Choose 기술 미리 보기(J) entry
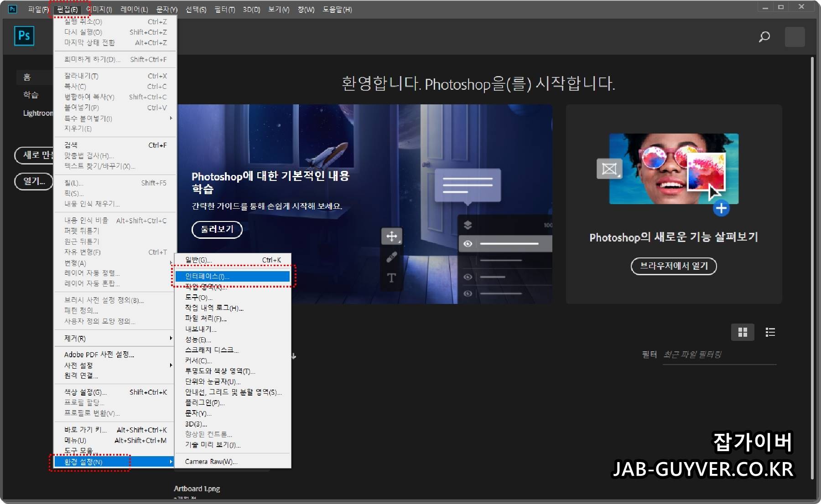Screen dimensions: 821x504 (x=233, y=445)
